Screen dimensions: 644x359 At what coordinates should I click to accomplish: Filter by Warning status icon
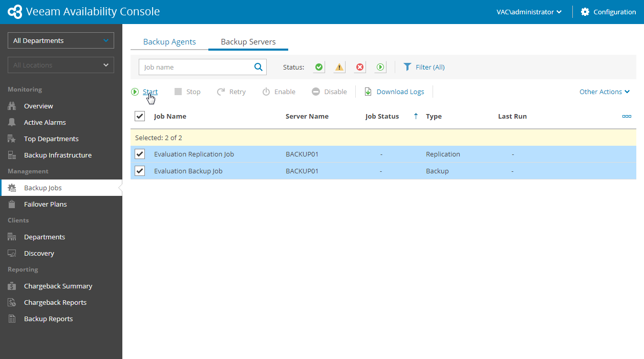click(x=339, y=67)
